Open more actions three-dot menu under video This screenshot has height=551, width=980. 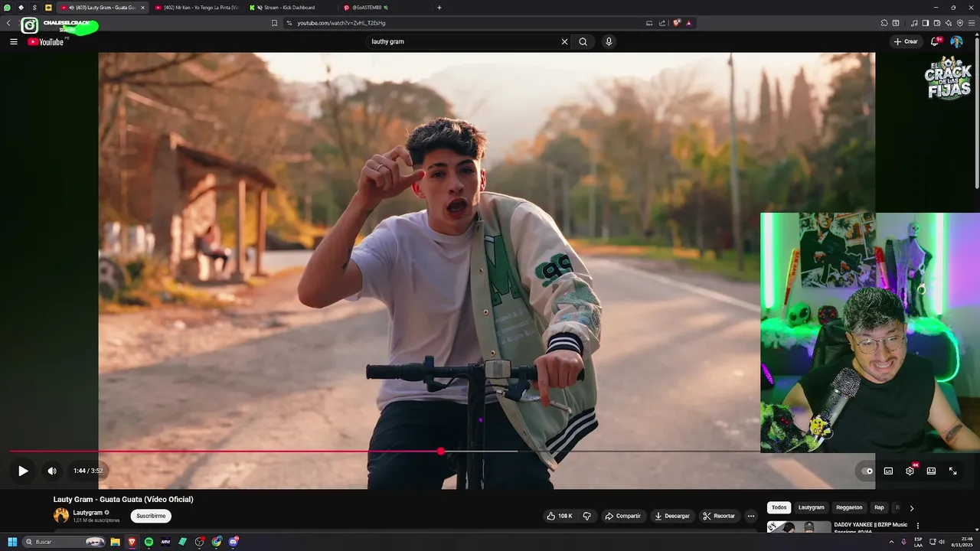coord(751,516)
